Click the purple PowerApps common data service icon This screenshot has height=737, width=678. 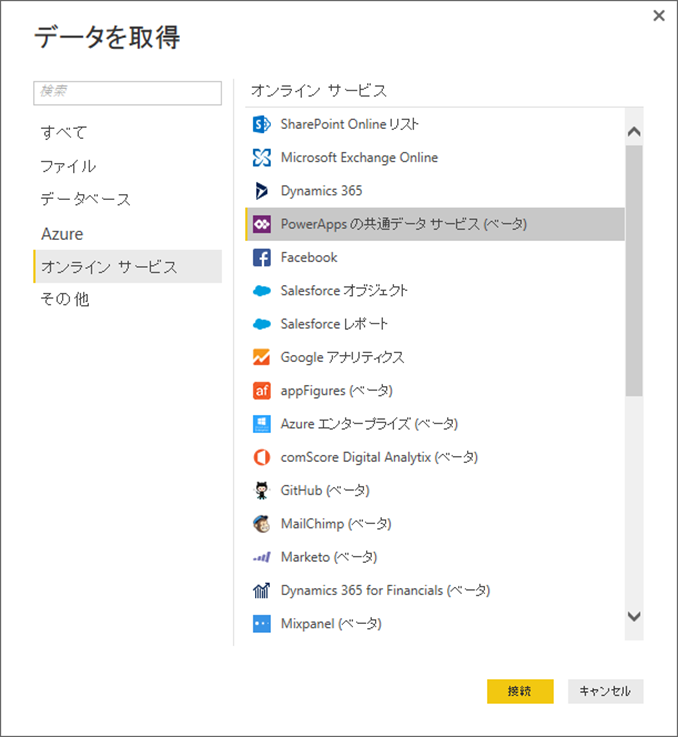261,224
